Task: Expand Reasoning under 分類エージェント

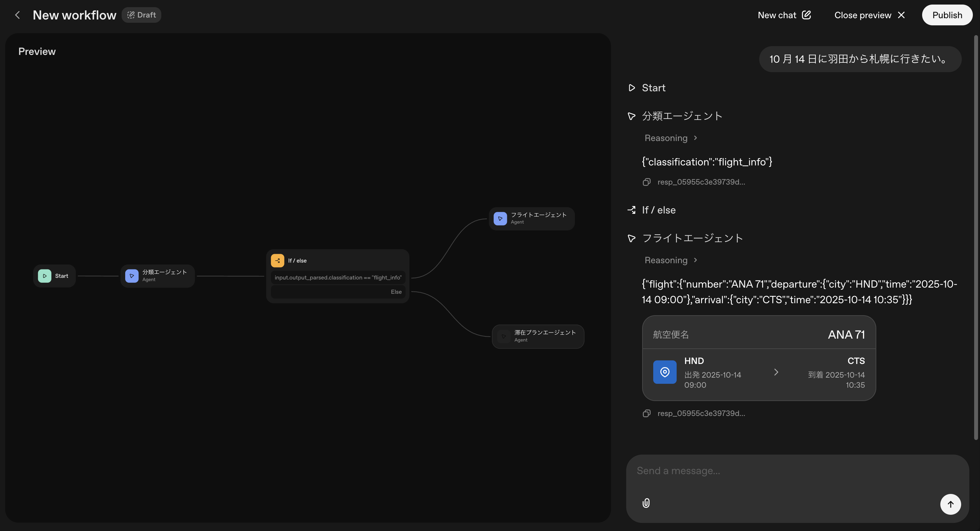Action: (x=671, y=138)
